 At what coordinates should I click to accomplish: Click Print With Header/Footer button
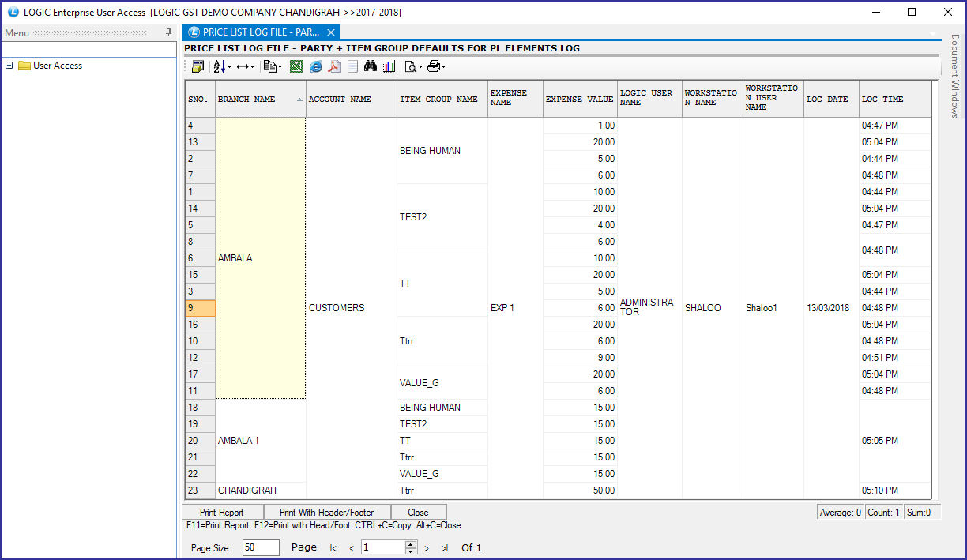pyautogui.click(x=327, y=512)
